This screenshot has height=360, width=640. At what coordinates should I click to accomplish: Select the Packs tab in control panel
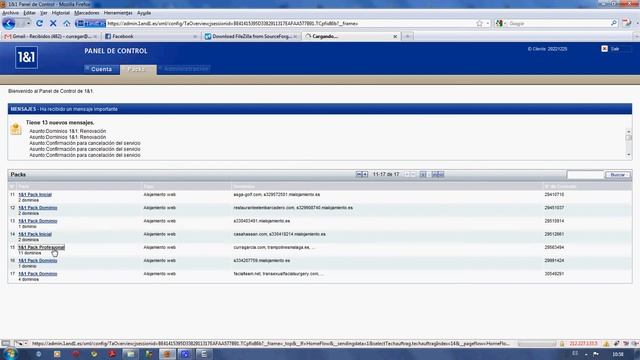138,69
